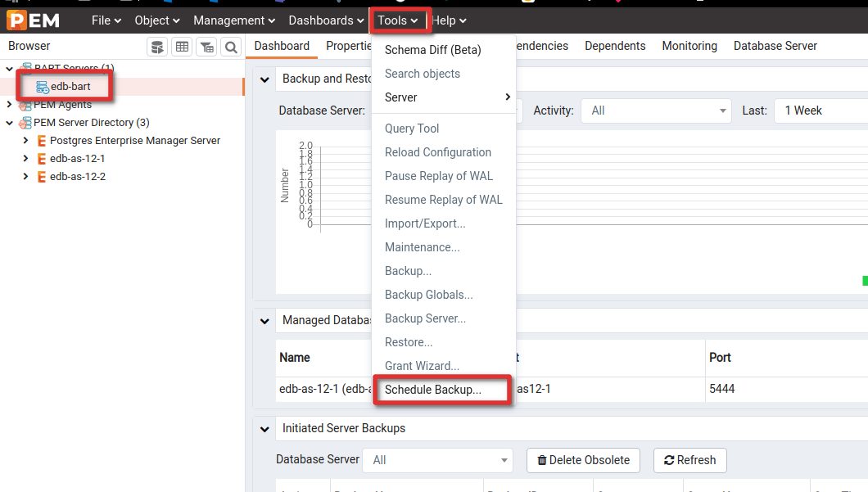Click the PEM Server Directory icon
This screenshot has height=492, width=868.
pyautogui.click(x=25, y=123)
